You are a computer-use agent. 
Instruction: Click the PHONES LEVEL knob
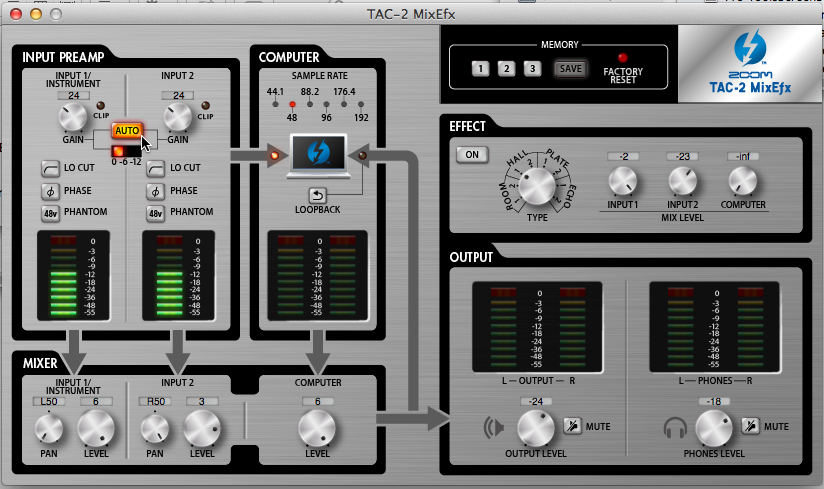[x=714, y=428]
